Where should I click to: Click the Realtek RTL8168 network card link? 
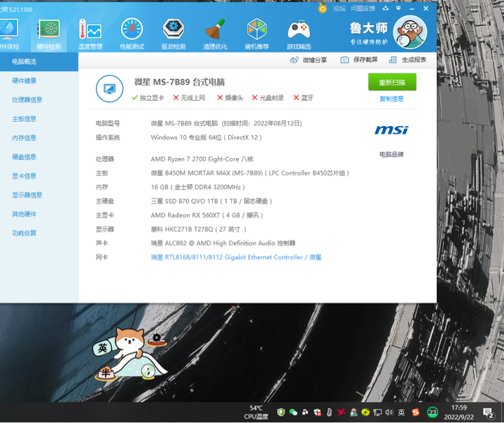tap(237, 257)
